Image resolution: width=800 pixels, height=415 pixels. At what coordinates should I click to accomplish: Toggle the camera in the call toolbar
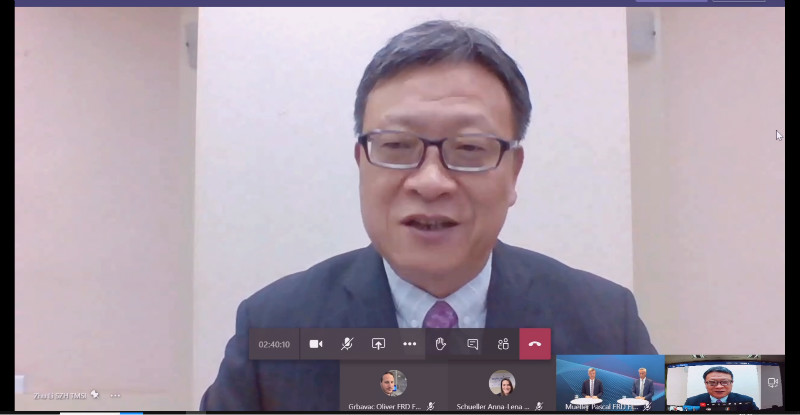click(x=316, y=344)
